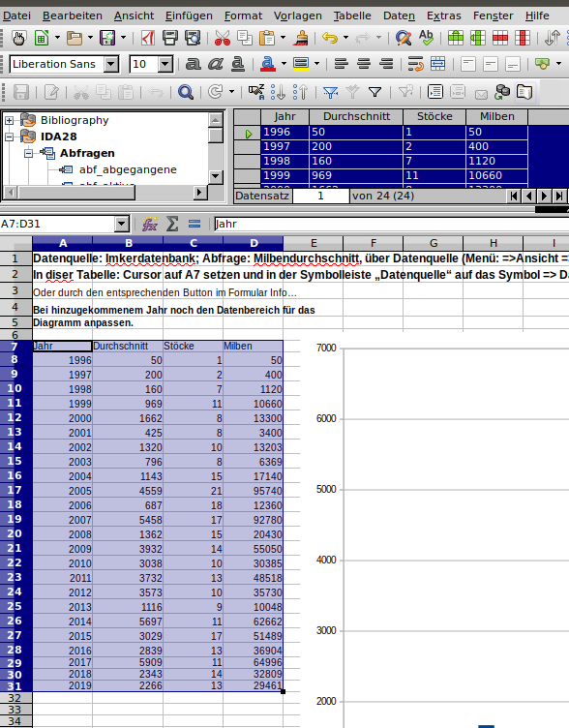Sort data source descending

click(300, 92)
